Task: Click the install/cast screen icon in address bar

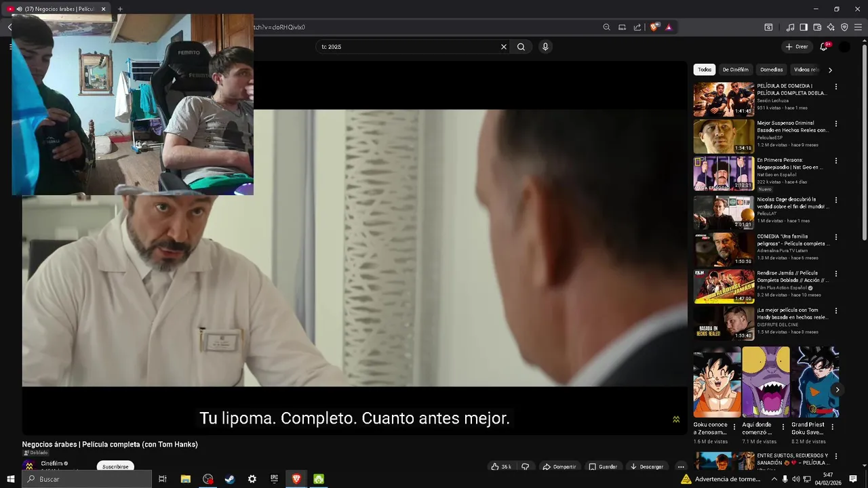Action: point(622,27)
